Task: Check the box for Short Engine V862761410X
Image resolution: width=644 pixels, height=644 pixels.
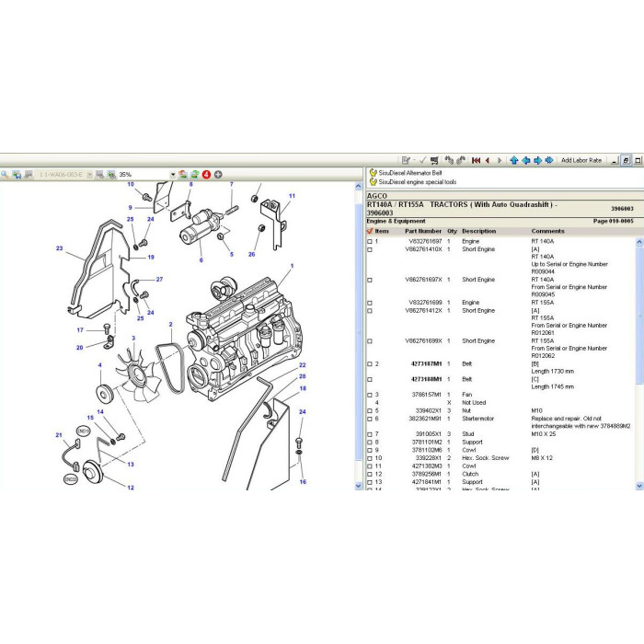Action: tap(370, 249)
